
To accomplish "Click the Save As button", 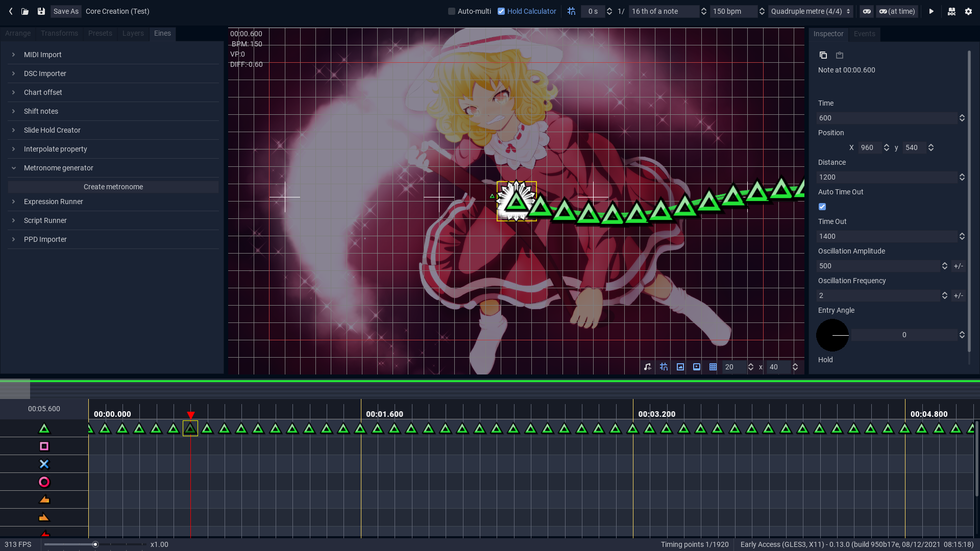I will [66, 11].
